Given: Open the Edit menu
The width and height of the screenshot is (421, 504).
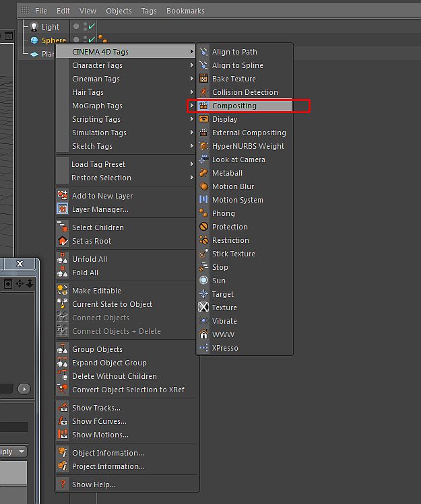Looking at the screenshot, I should coord(63,11).
